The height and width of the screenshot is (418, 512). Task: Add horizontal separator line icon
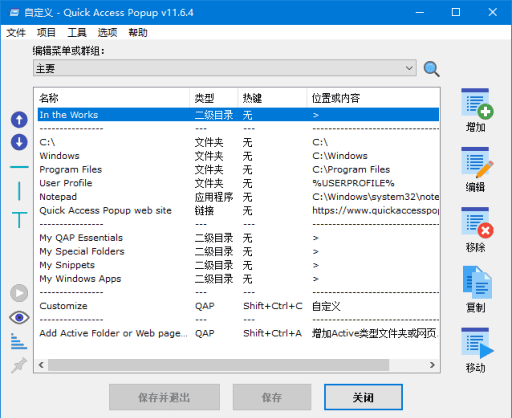click(19, 167)
